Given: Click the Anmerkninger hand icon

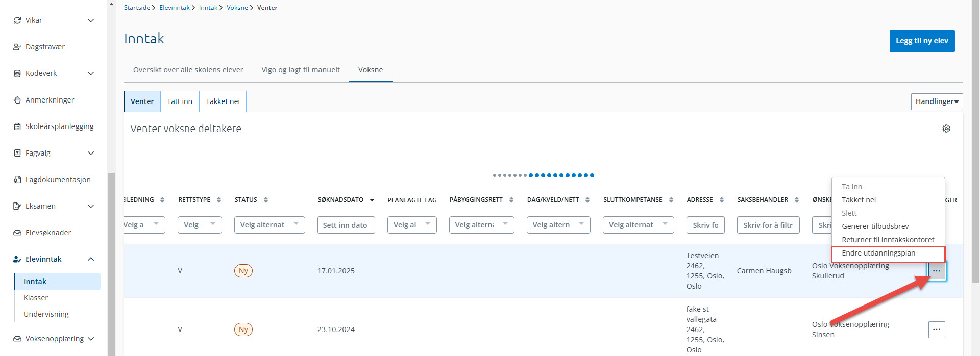Looking at the screenshot, I should pyautogui.click(x=17, y=100).
